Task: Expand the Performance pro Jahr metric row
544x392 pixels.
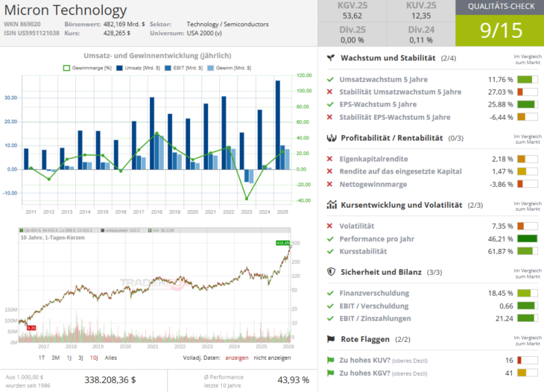Action: pyautogui.click(x=379, y=238)
